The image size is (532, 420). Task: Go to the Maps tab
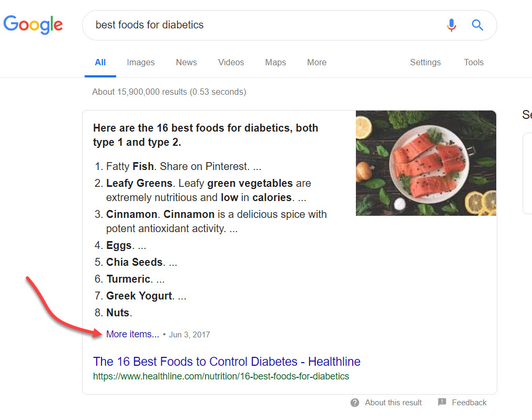[275, 62]
